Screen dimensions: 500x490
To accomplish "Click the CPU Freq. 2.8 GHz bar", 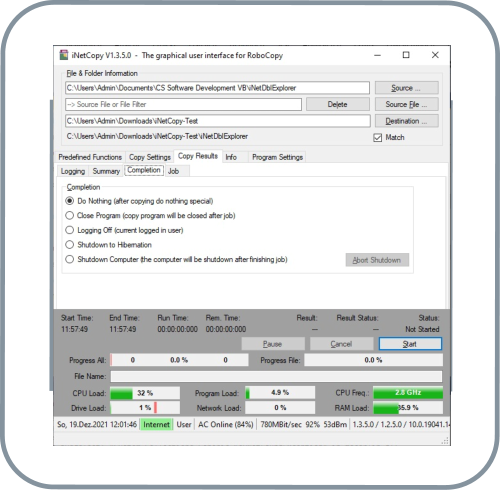I will point(408,393).
